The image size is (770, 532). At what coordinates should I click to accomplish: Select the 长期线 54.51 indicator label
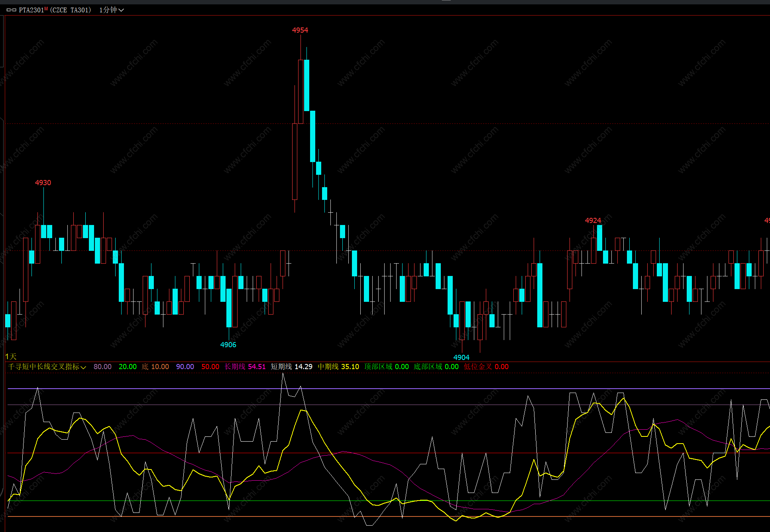[x=245, y=367]
